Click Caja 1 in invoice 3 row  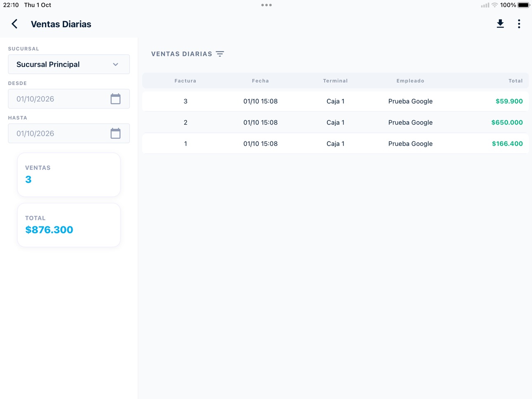pos(335,101)
